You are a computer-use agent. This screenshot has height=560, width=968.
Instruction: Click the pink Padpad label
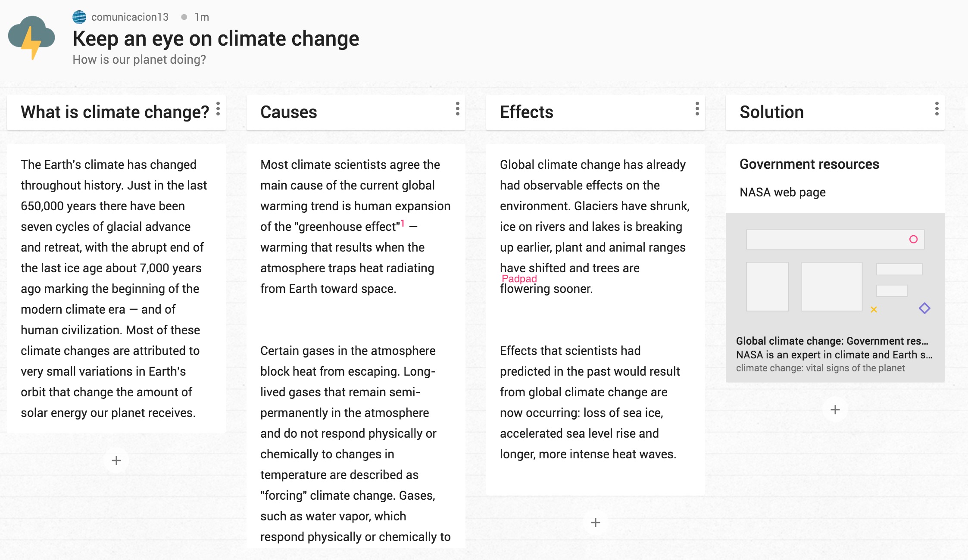[519, 279]
